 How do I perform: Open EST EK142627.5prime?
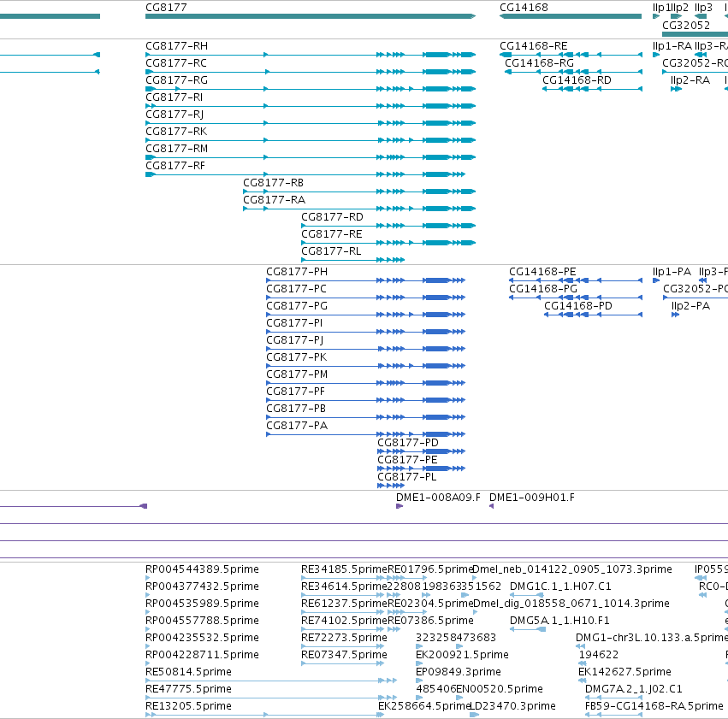point(624,672)
